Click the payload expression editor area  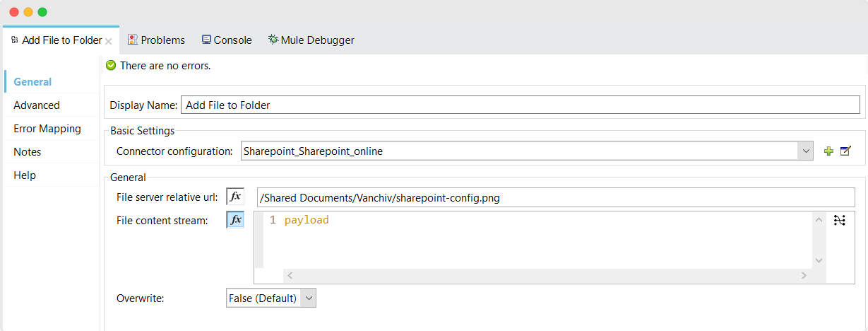coord(537,237)
